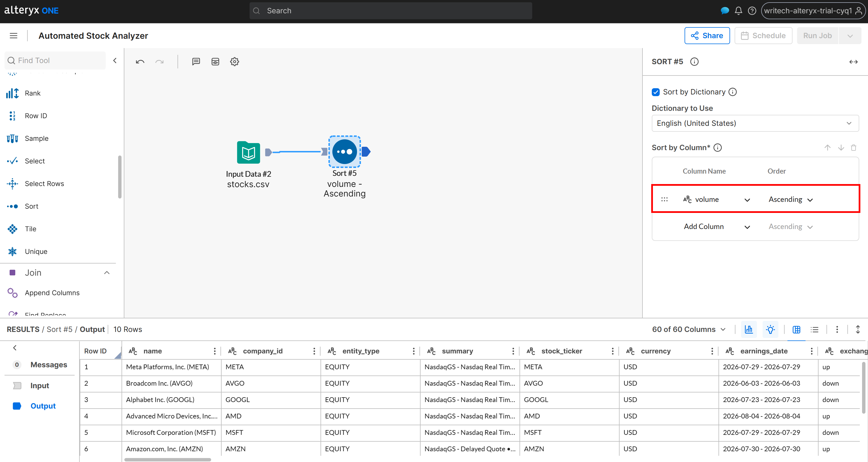This screenshot has width=868, height=462.
Task: Open the company_id column options menu
Action: click(x=314, y=351)
